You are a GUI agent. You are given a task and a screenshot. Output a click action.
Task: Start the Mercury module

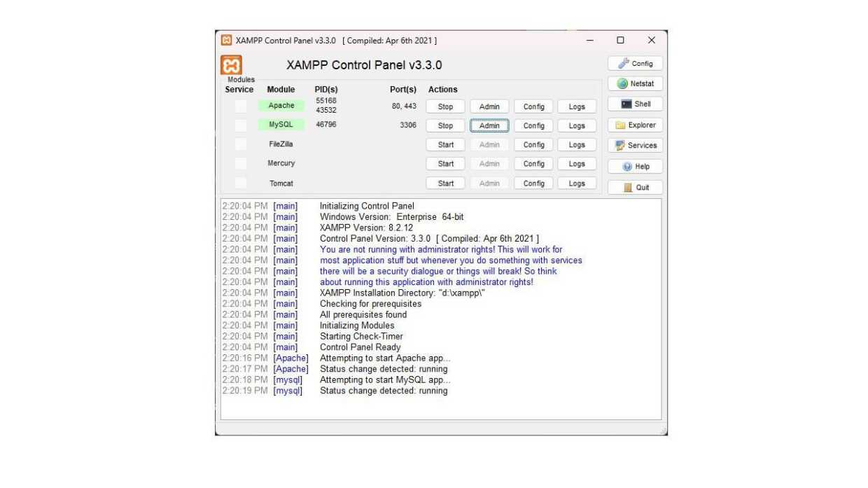(x=444, y=163)
